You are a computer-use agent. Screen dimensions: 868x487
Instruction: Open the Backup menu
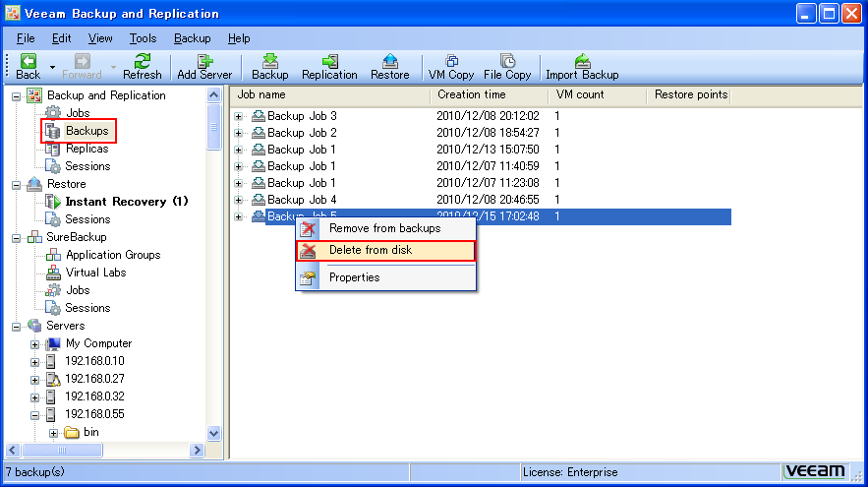(x=192, y=38)
